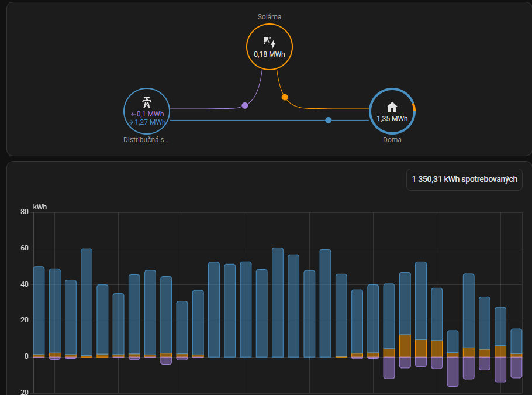532x395 pixels.
Task: Click the left arrow beside 0,1 MWh
Action: (133, 114)
